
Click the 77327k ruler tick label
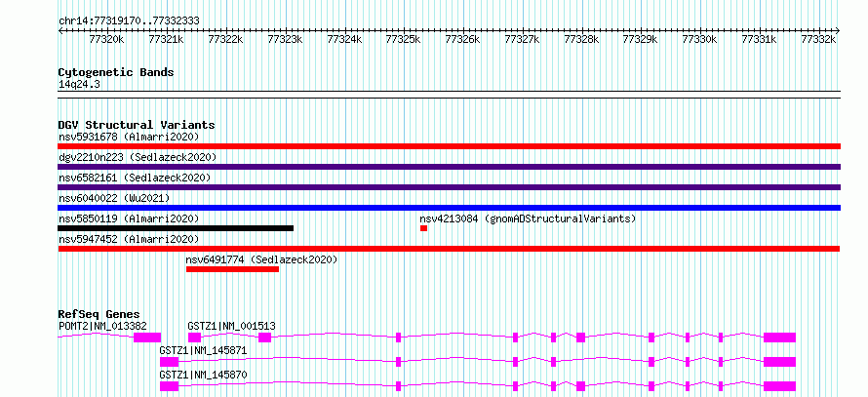coord(522,39)
